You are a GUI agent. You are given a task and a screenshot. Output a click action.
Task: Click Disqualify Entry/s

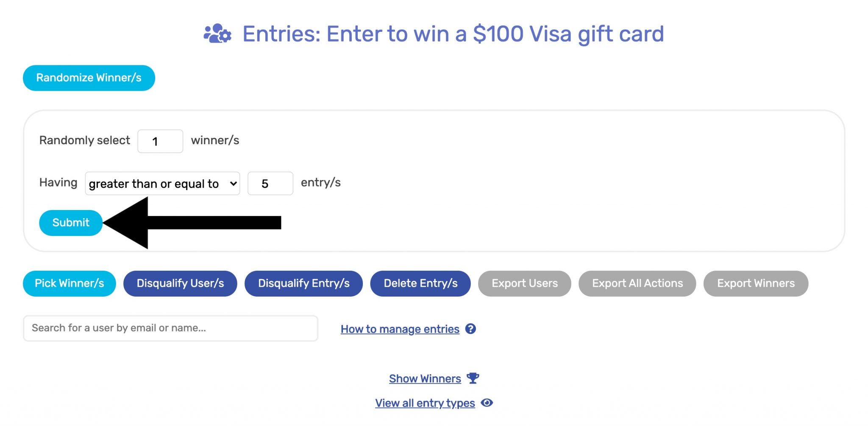click(x=303, y=283)
